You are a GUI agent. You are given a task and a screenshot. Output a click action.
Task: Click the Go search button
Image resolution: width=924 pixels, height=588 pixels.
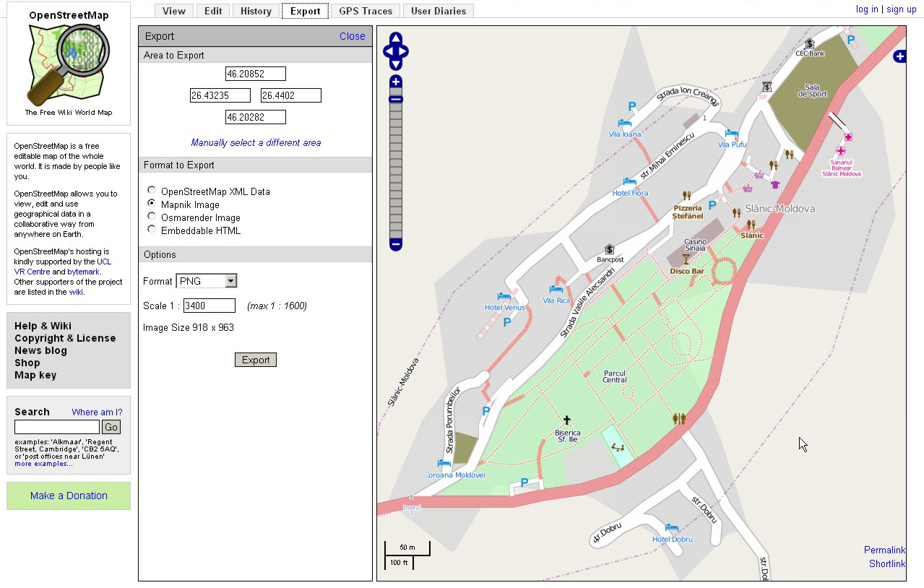pos(111,427)
